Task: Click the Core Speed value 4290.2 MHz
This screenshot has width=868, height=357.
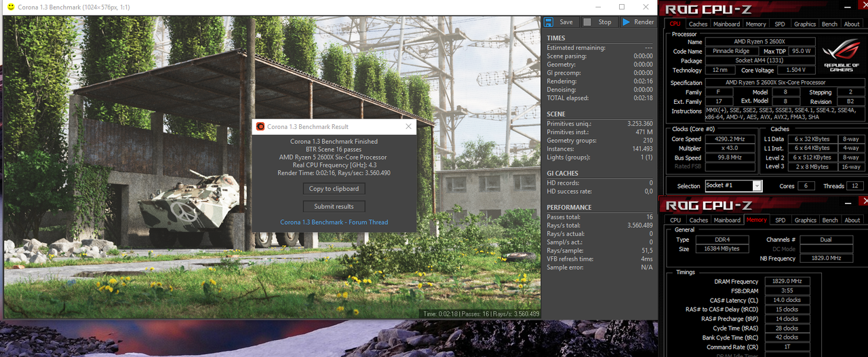Action: pos(730,138)
